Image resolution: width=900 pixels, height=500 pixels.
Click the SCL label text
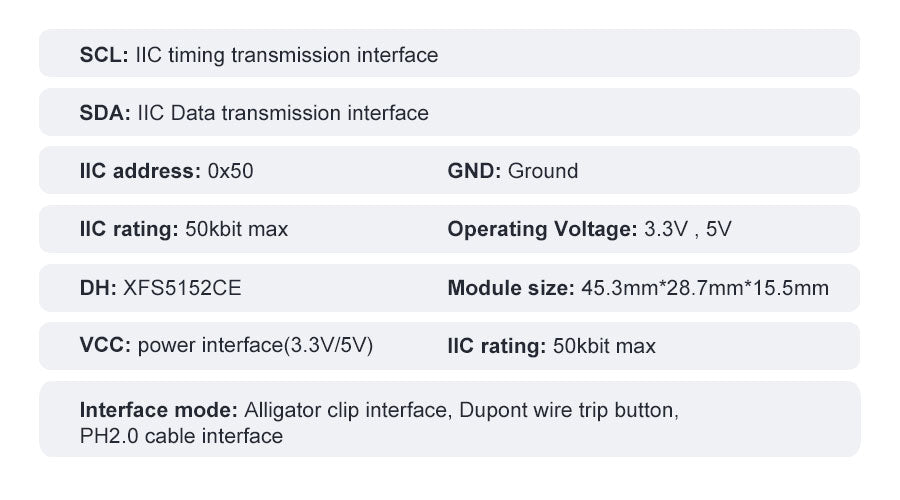pos(104,55)
